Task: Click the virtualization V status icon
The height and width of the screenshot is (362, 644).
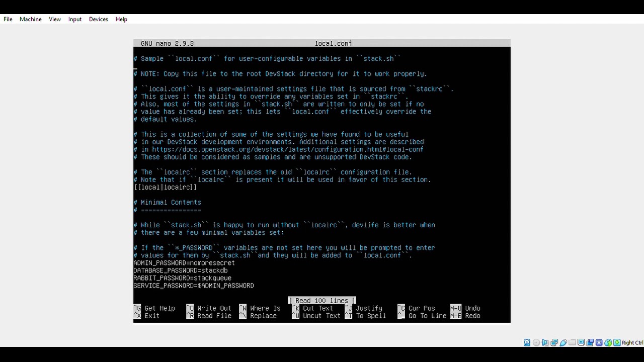Action: pyautogui.click(x=599, y=342)
